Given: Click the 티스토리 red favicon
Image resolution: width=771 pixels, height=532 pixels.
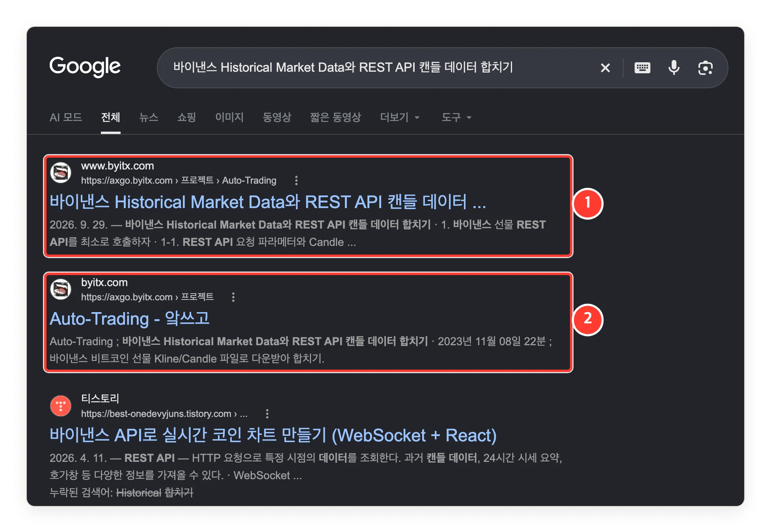Looking at the screenshot, I should point(61,406).
